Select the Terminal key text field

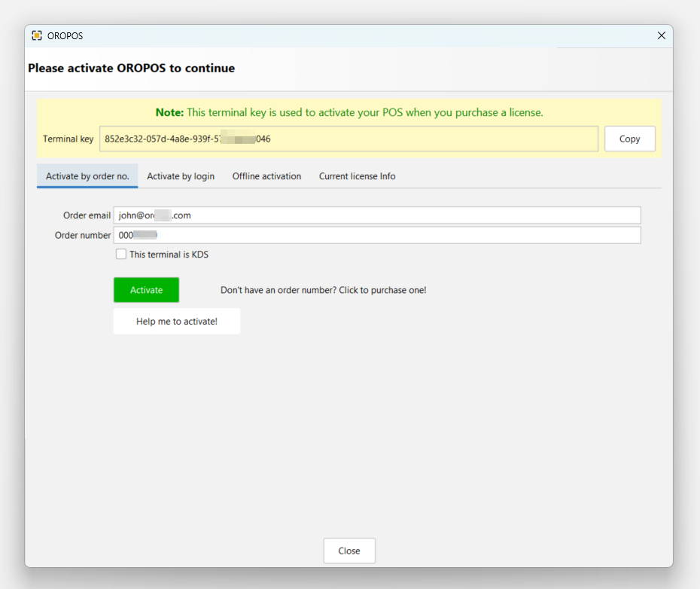[348, 139]
